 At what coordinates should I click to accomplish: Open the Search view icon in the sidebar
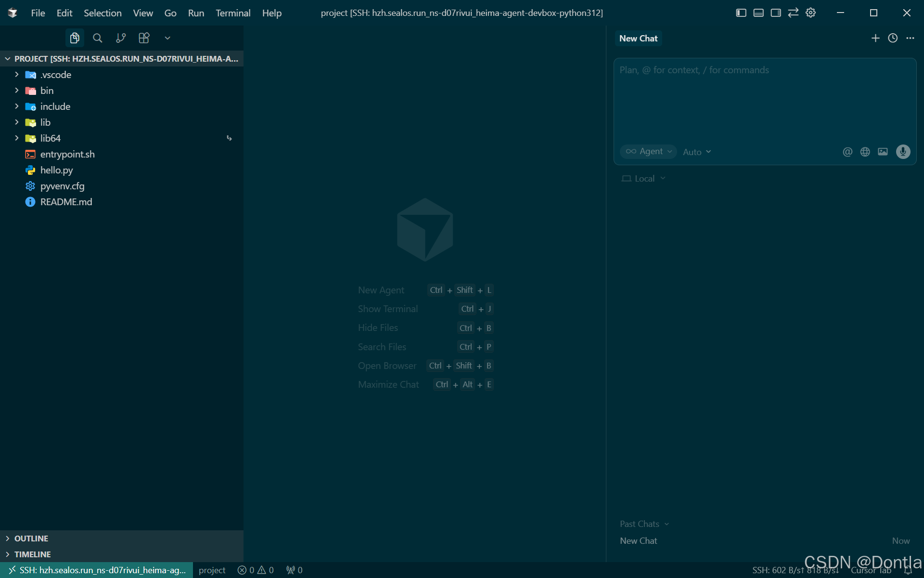point(97,38)
